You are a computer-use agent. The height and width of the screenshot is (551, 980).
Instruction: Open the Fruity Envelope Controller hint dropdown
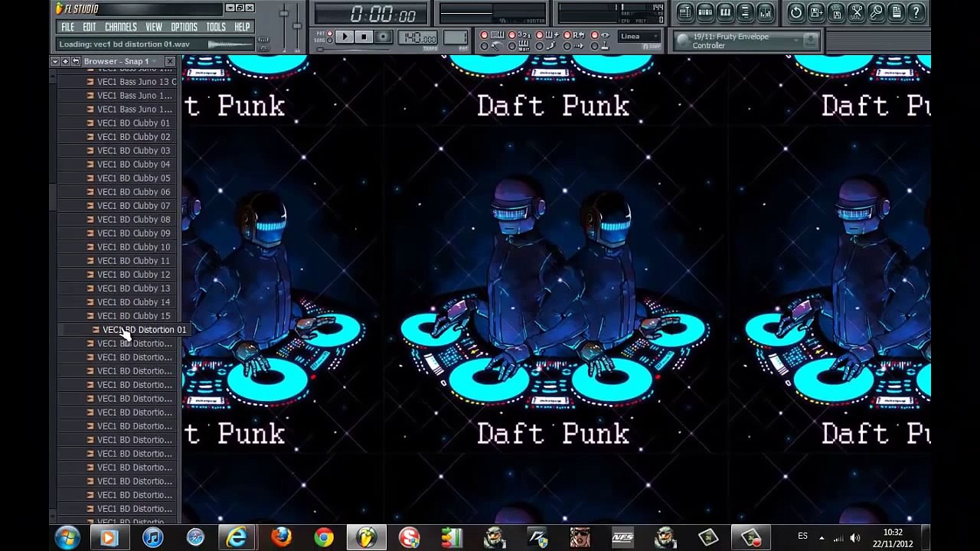click(795, 40)
